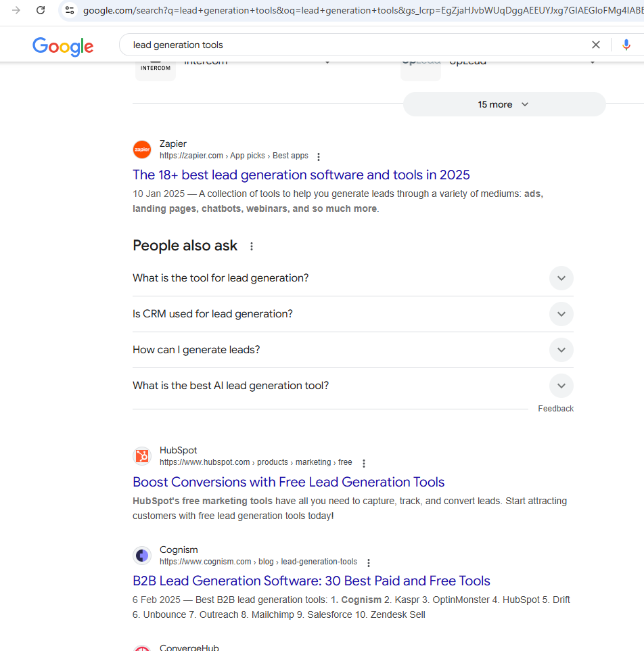The width and height of the screenshot is (644, 651).
Task: Open the three-dot menu beside Cognism result
Action: [369, 563]
